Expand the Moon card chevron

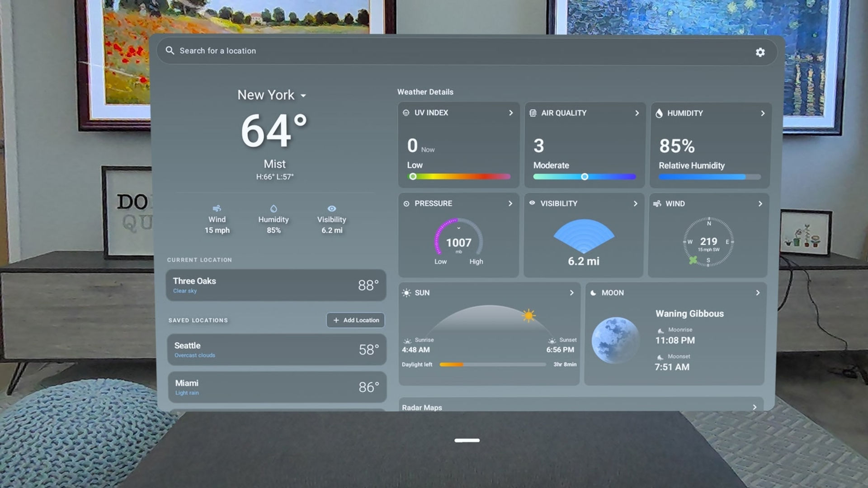pyautogui.click(x=758, y=293)
